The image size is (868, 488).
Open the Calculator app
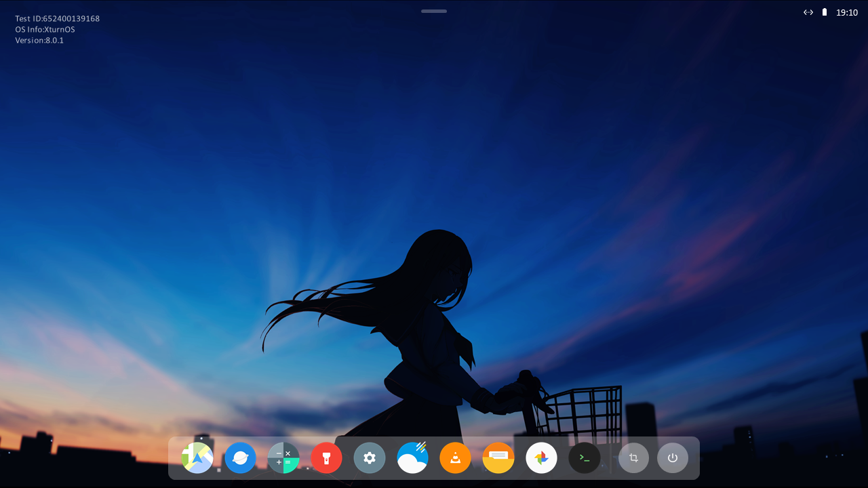pos(283,458)
